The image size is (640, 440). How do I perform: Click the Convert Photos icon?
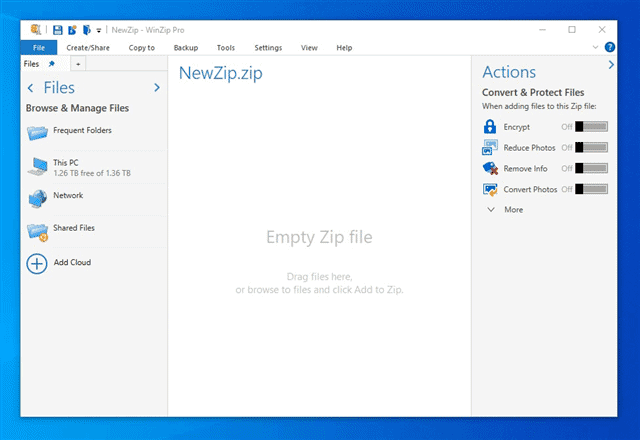(490, 189)
